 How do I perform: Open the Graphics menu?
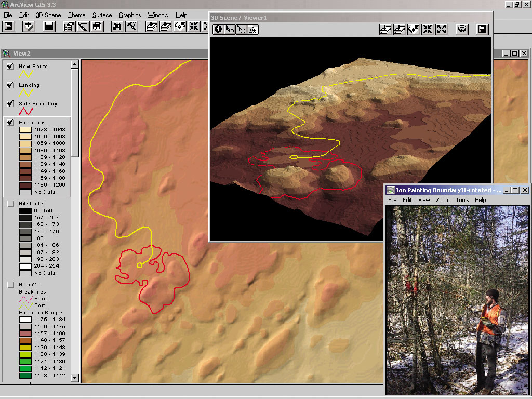130,15
